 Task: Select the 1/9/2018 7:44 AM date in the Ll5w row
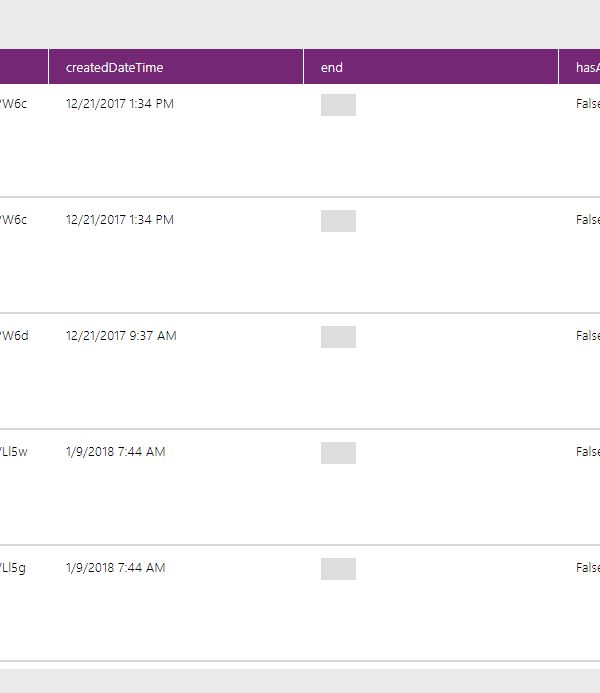click(x=115, y=452)
